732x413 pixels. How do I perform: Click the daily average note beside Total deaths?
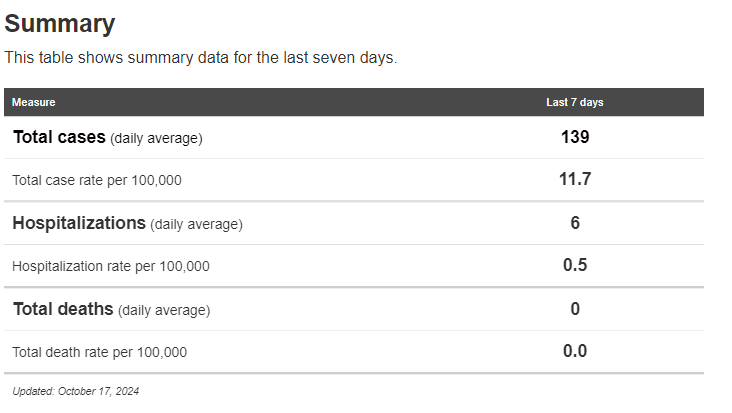[164, 310]
